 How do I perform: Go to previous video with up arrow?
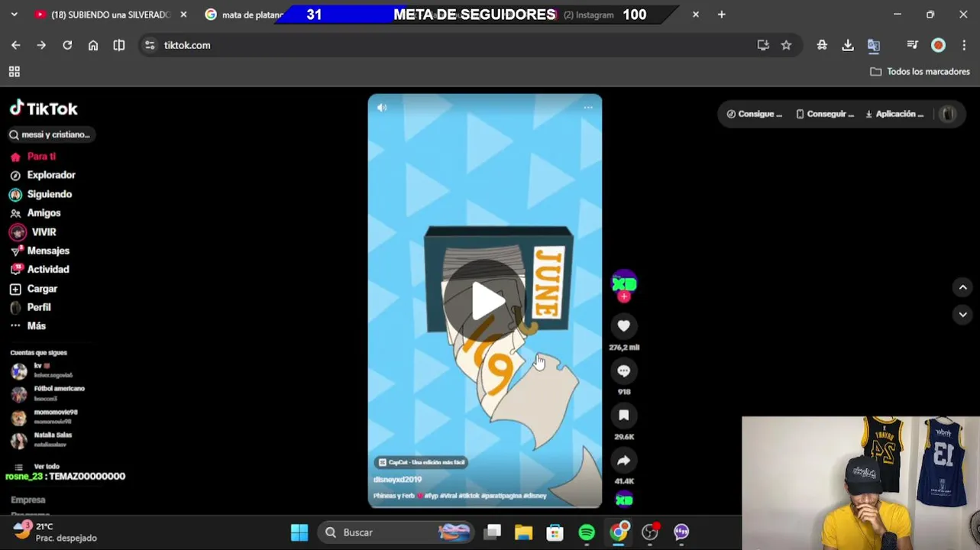pyautogui.click(x=962, y=287)
